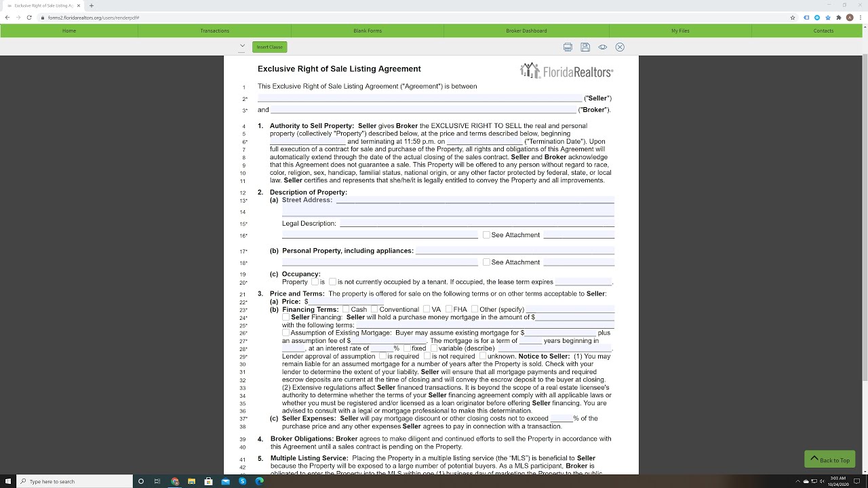Open the Extensions puzzle menu
868x488 pixels.
pos(838,18)
